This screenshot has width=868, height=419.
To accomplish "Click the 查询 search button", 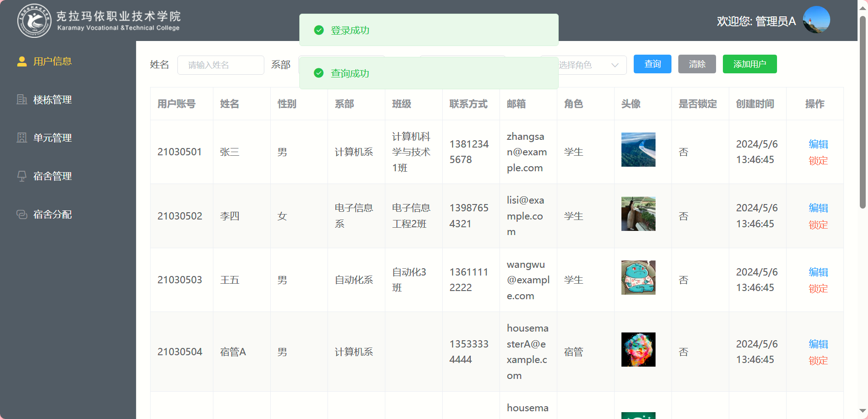I will click(x=652, y=64).
